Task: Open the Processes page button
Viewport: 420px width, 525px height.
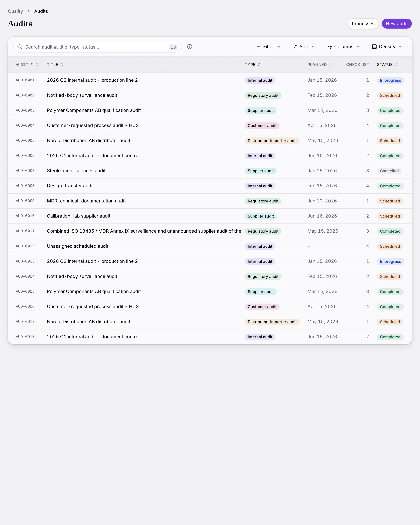Action: point(363,24)
